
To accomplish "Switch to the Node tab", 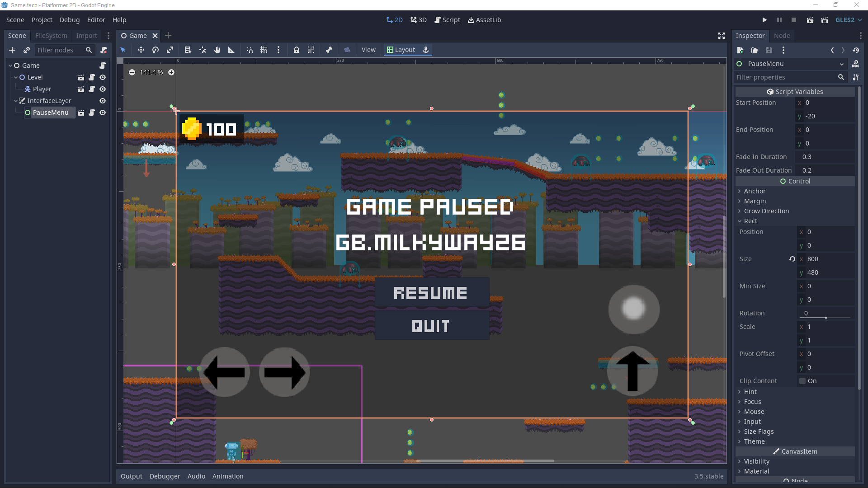I will click(782, 36).
